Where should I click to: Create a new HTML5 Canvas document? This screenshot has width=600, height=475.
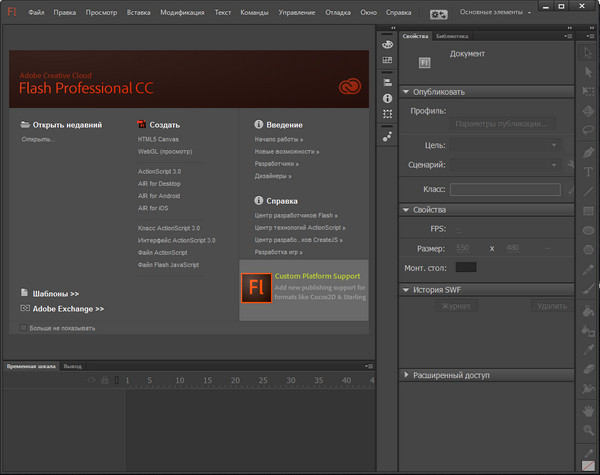[158, 139]
